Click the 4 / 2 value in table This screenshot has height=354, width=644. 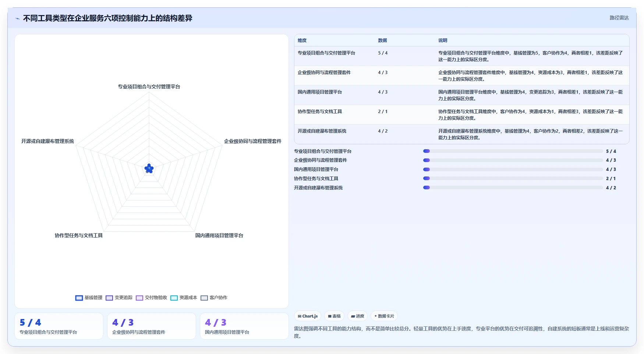point(383,131)
